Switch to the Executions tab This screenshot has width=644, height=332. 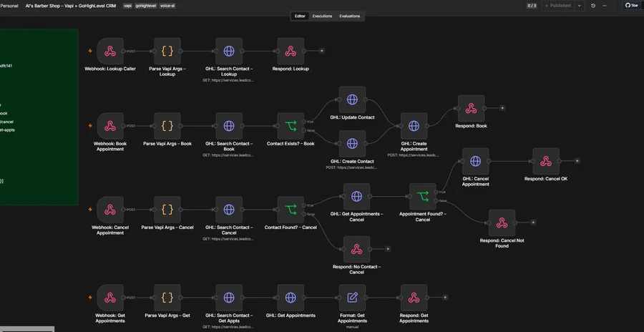click(x=322, y=16)
